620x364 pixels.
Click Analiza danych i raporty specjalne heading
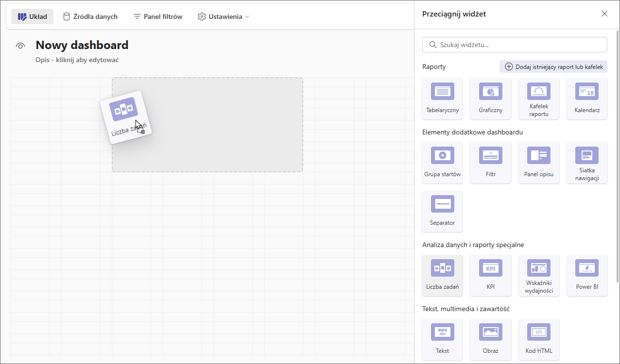pyautogui.click(x=473, y=245)
